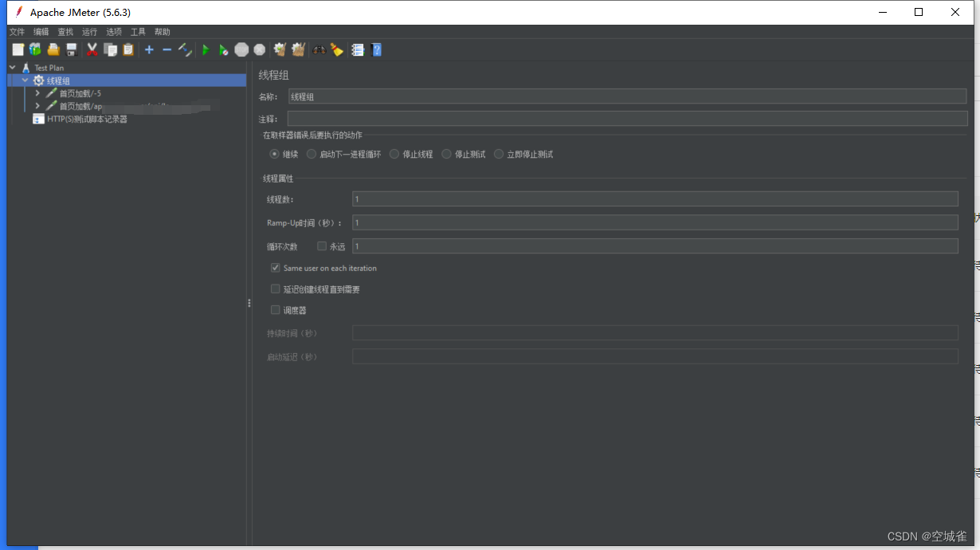Collapse all with the minus icon

[x=167, y=49]
